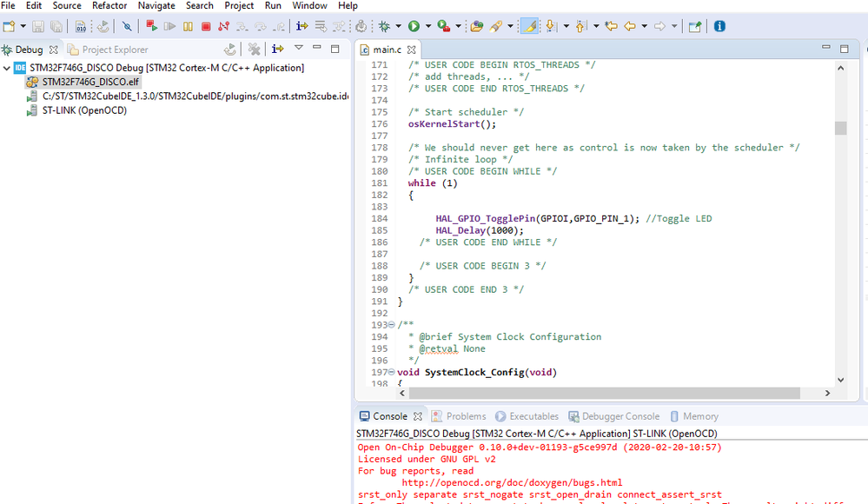The image size is (868, 504).
Task: Click Terminate and Relaunch toolbar icon
Action: 151,26
